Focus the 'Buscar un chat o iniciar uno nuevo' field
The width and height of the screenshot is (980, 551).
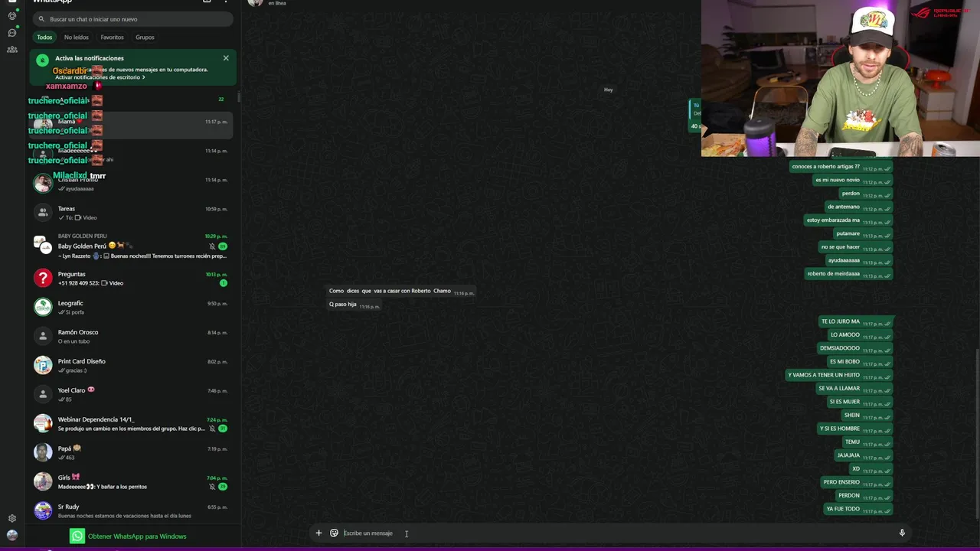pyautogui.click(x=133, y=19)
